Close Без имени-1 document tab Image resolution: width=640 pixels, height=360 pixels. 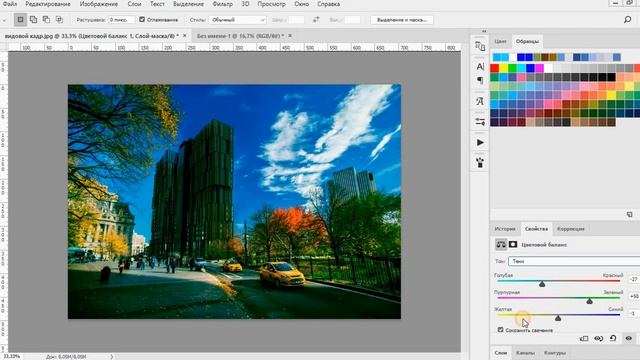(x=290, y=36)
